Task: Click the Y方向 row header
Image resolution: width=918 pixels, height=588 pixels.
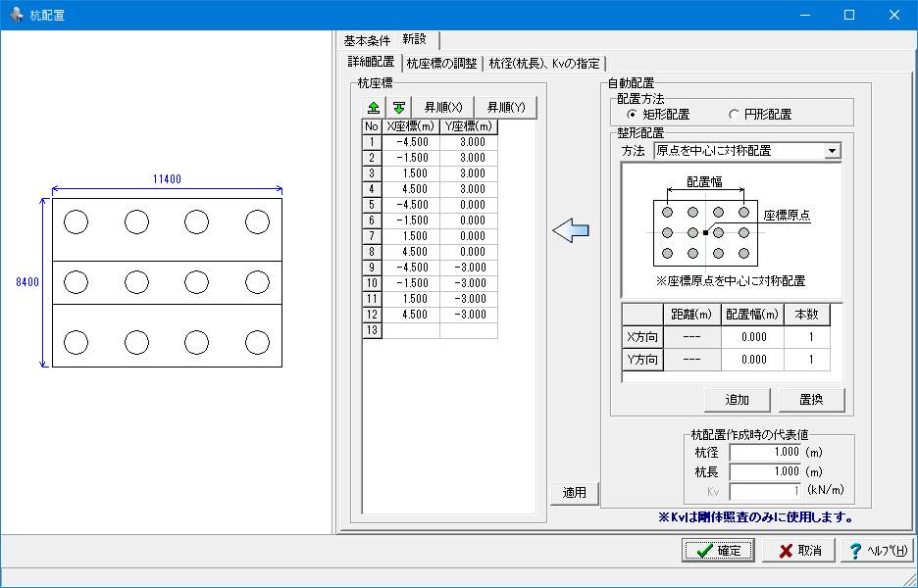Action: [x=642, y=360]
